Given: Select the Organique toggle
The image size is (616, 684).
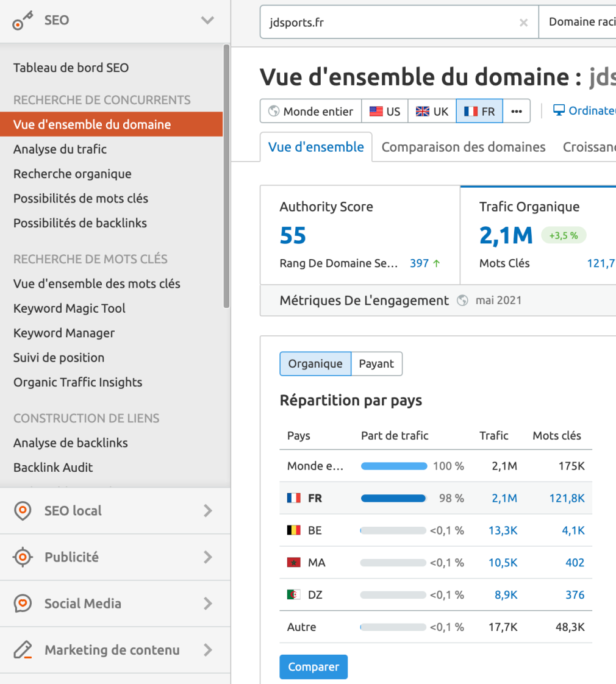Looking at the screenshot, I should click(315, 364).
